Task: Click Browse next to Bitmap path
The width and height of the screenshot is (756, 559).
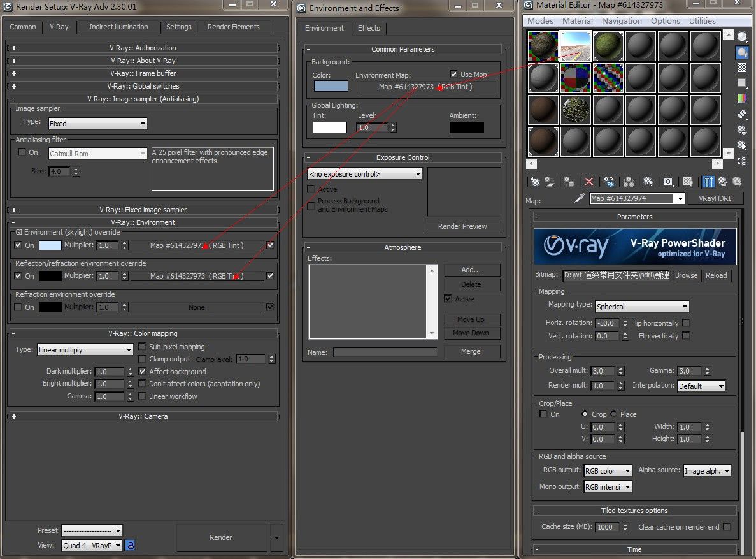Action: [686, 275]
